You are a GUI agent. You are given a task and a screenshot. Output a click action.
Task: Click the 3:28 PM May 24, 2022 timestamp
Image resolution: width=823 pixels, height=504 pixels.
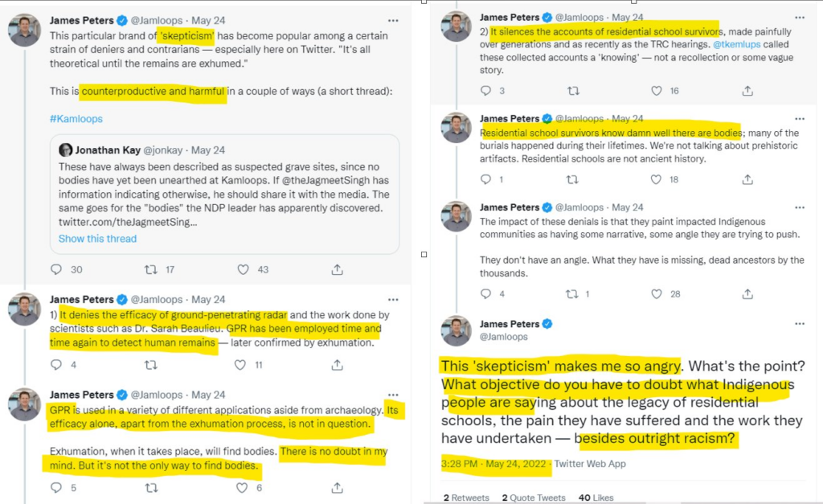point(494,464)
